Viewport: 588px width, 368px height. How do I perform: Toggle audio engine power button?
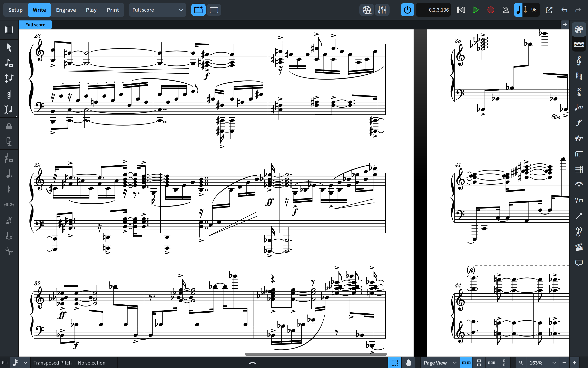[x=408, y=10]
